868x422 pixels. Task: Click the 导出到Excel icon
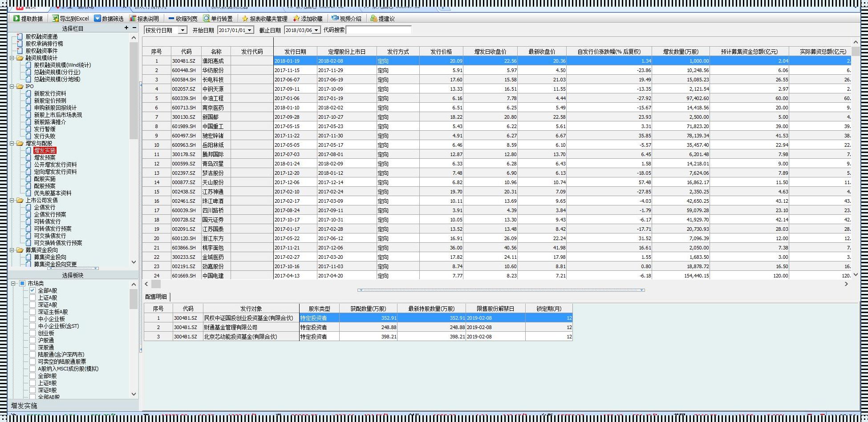coord(55,19)
